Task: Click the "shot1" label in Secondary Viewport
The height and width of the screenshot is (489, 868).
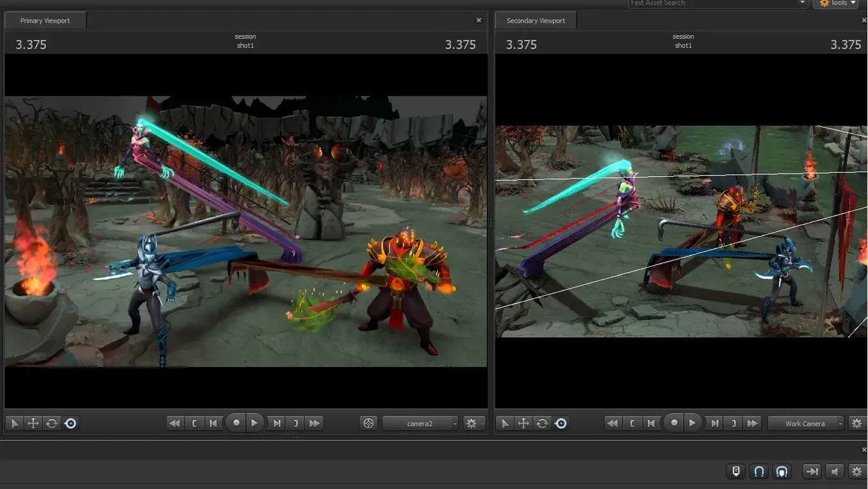Action: click(683, 45)
